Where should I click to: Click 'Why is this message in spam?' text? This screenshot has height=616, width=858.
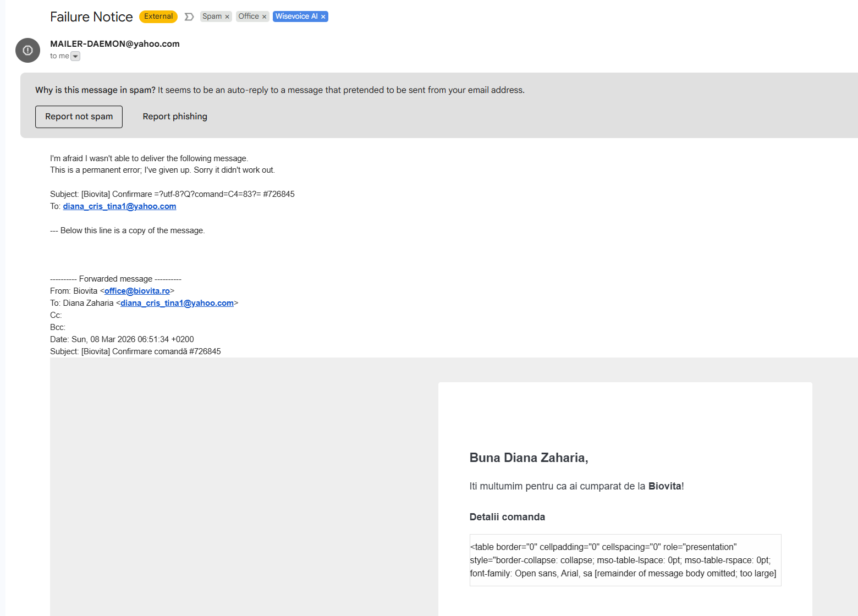(95, 90)
